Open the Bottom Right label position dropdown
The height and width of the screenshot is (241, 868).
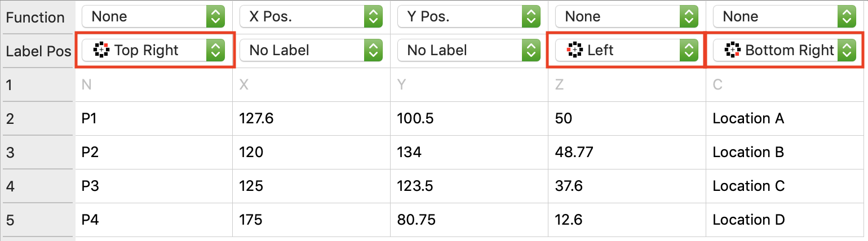pyautogui.click(x=845, y=51)
